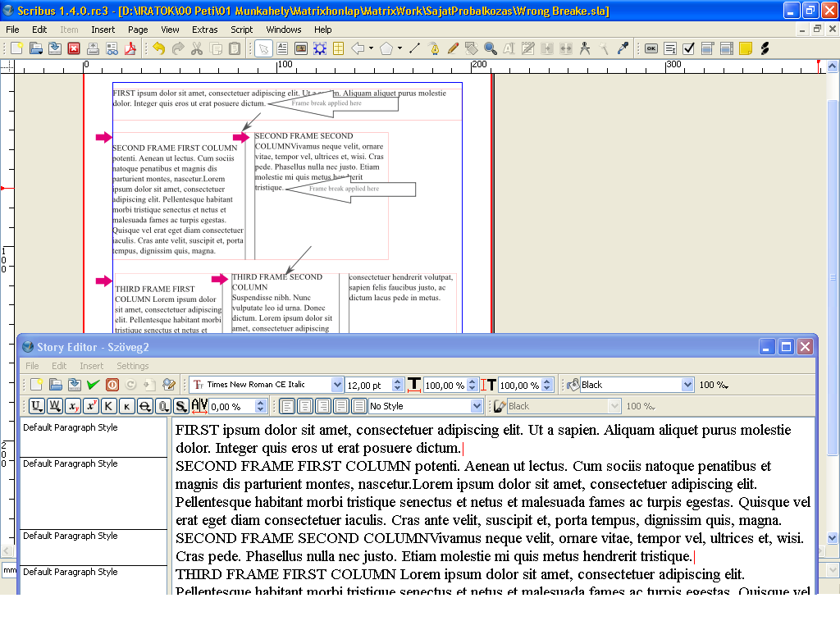Select the Insert Image Frame tool
The image size is (840, 630).
[301, 48]
